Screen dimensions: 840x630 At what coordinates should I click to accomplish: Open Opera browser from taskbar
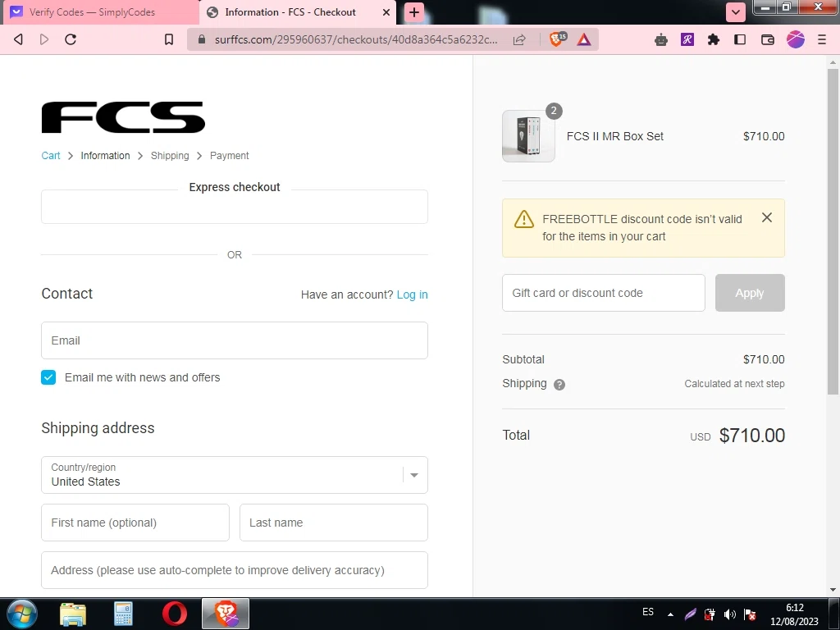pyautogui.click(x=175, y=614)
